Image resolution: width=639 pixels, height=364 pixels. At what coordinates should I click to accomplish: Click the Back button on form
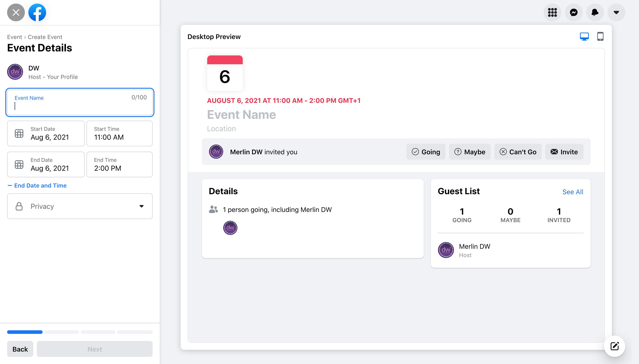pyautogui.click(x=20, y=349)
